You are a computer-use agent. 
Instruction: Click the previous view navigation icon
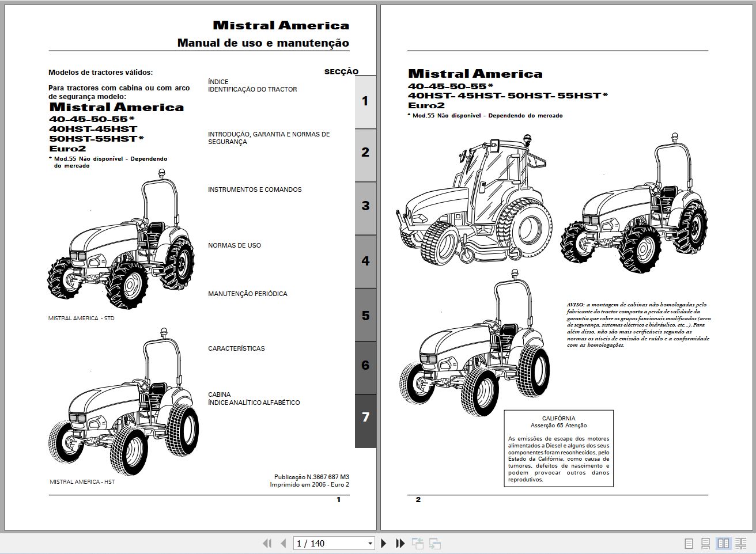tap(417, 543)
